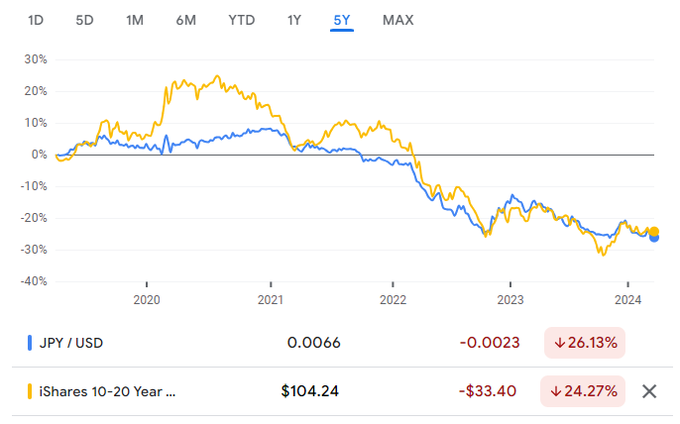Show the MAX time range
680x424 pixels.
point(397,20)
